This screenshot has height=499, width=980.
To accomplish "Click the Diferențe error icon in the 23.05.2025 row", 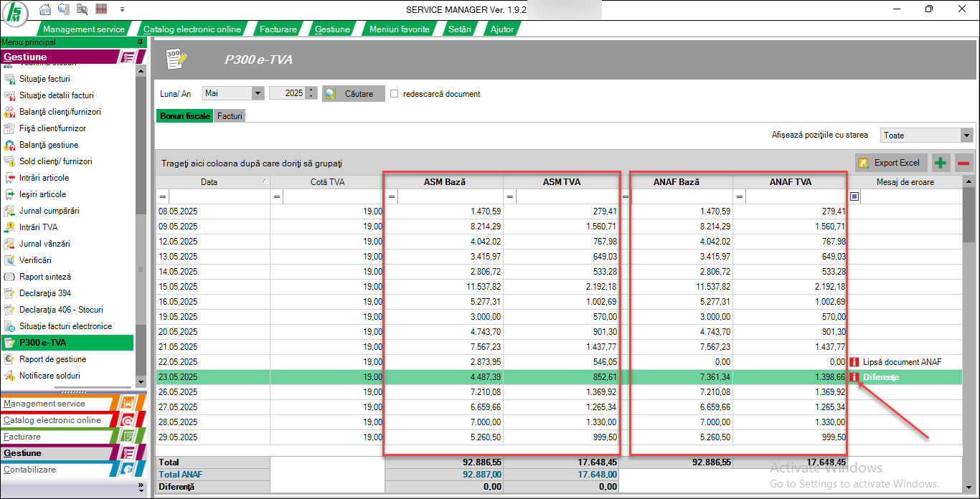I will pyautogui.click(x=854, y=377).
